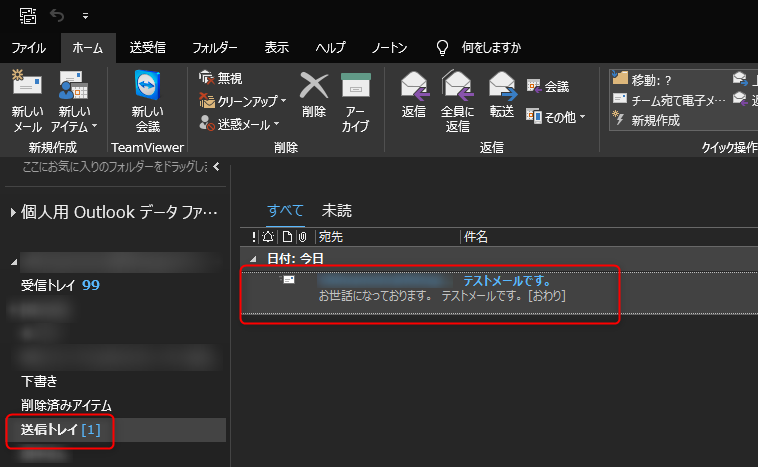Screen dimensions: 758x467
Task: Click the Meeting (会議) reply icon
Action: tap(534, 87)
